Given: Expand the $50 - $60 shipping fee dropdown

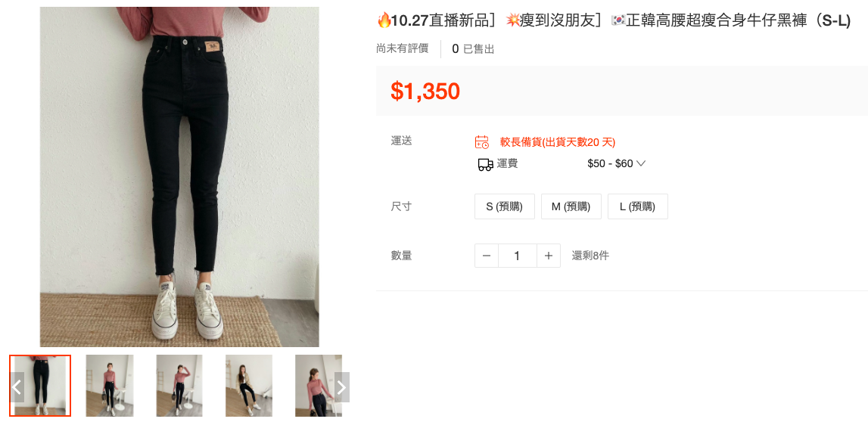Looking at the screenshot, I should click(x=617, y=163).
